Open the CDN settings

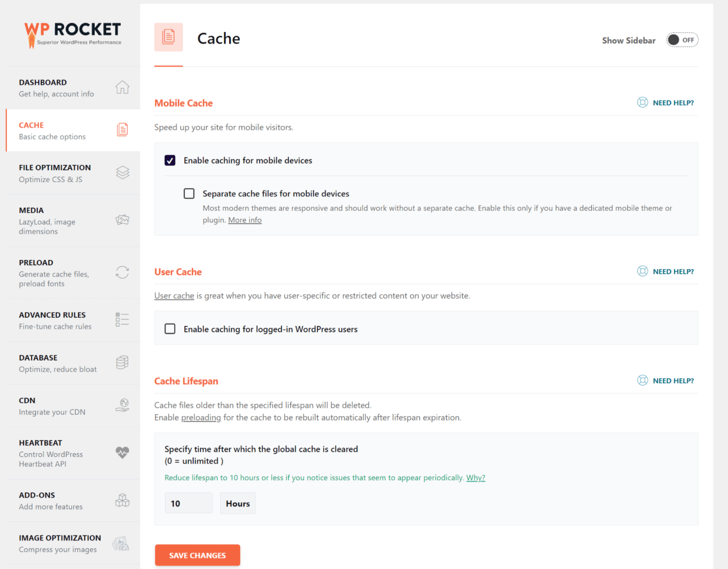coord(73,406)
